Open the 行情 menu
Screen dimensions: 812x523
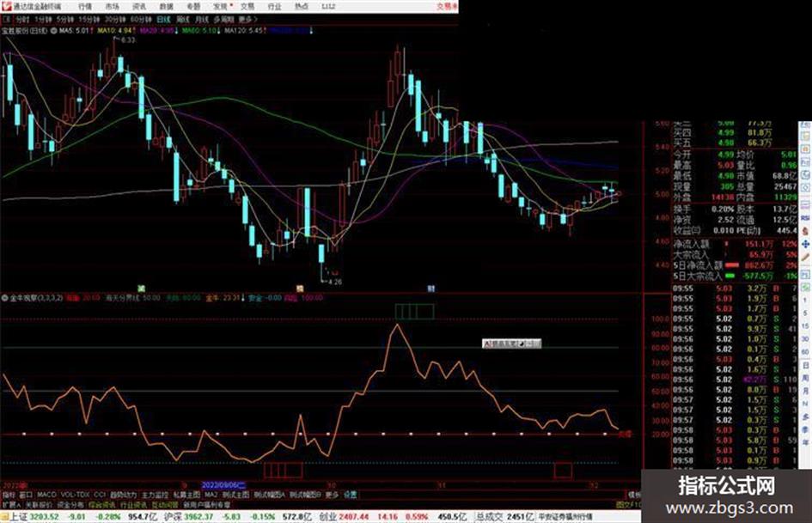[85, 6]
